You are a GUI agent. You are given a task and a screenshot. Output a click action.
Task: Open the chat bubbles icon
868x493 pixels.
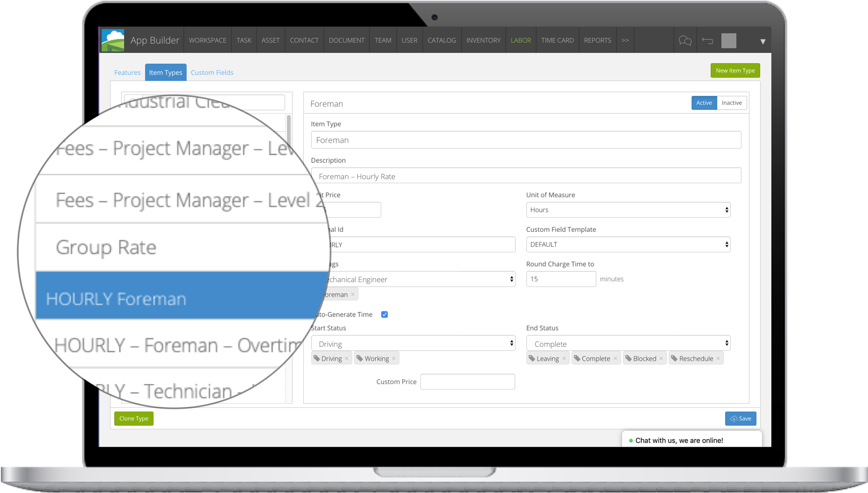point(685,41)
